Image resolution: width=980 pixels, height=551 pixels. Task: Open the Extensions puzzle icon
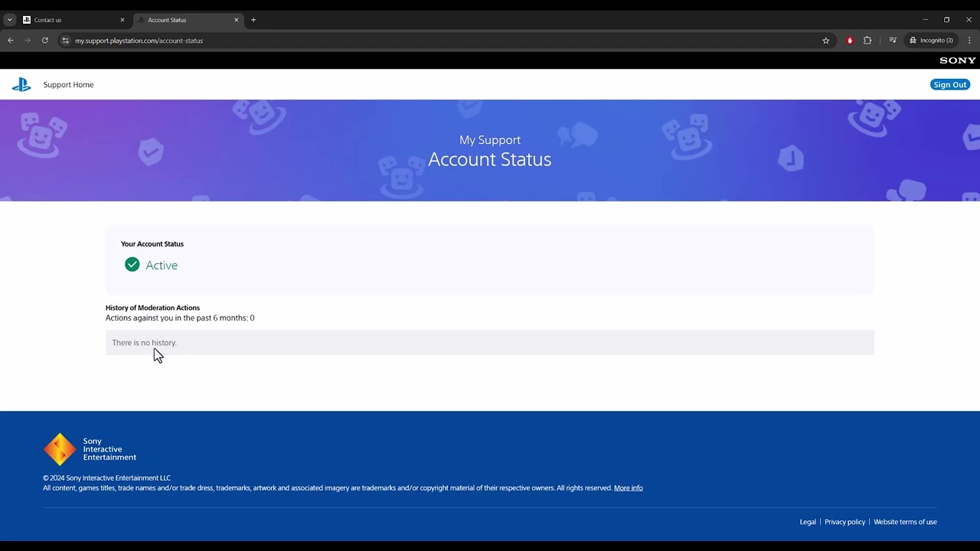pyautogui.click(x=867, y=41)
